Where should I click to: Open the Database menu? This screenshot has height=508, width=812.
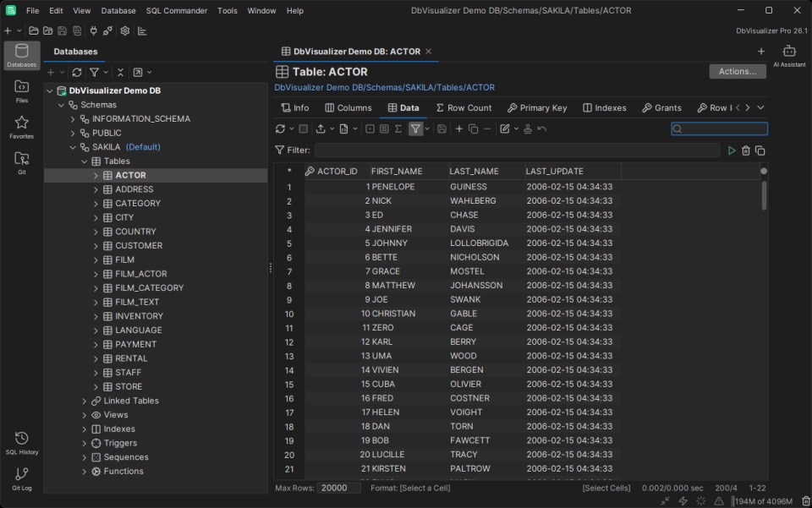point(118,10)
